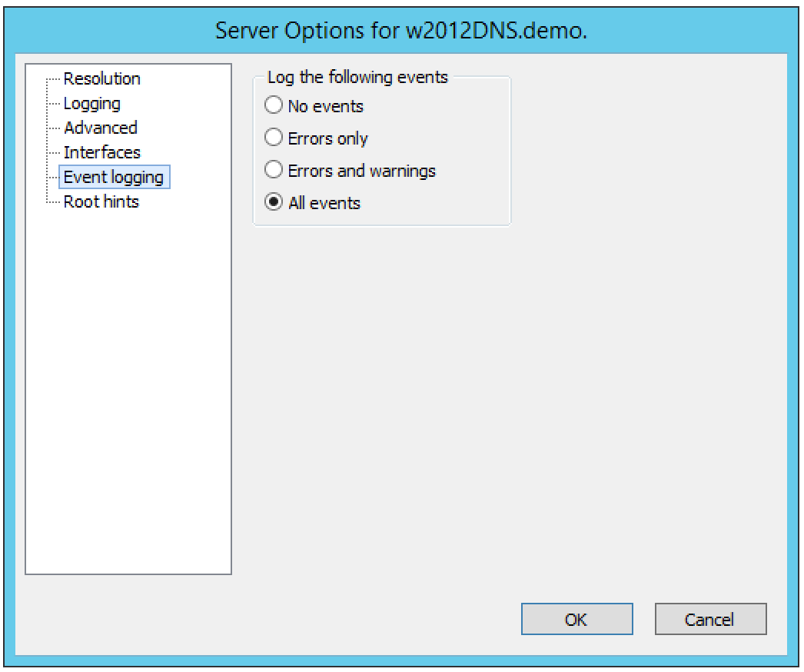
Task: Click the 'All events' label text
Action: [324, 203]
